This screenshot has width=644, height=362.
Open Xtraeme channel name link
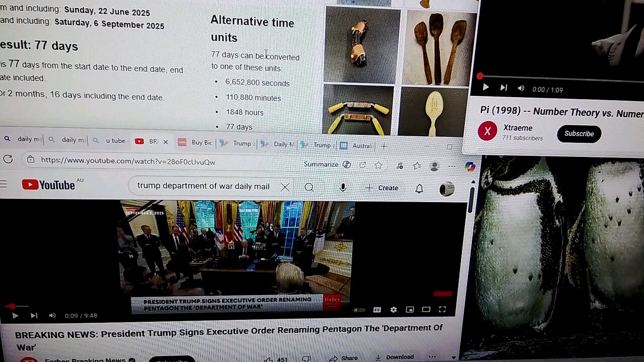coord(517,128)
